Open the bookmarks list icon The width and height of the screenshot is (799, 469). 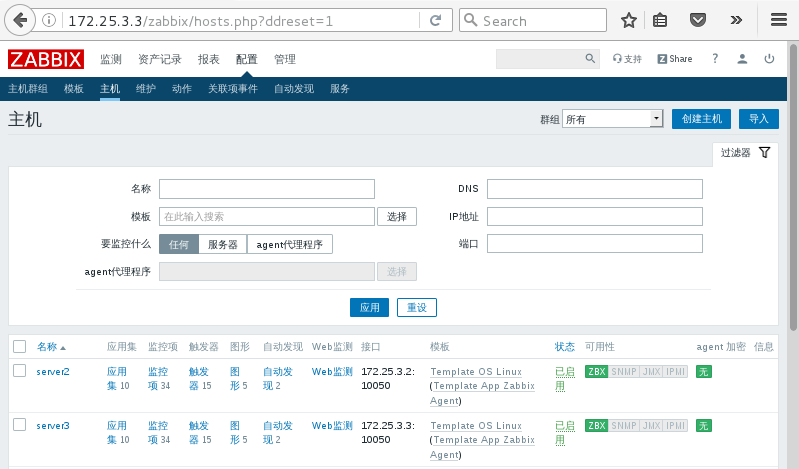(660, 20)
